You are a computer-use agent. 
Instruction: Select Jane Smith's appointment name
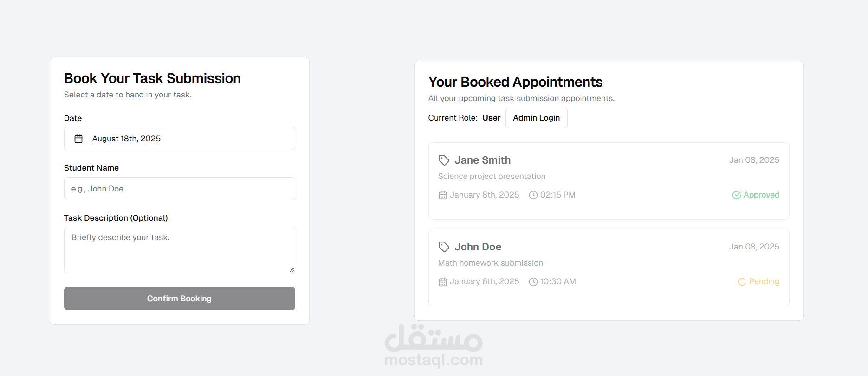pos(482,160)
